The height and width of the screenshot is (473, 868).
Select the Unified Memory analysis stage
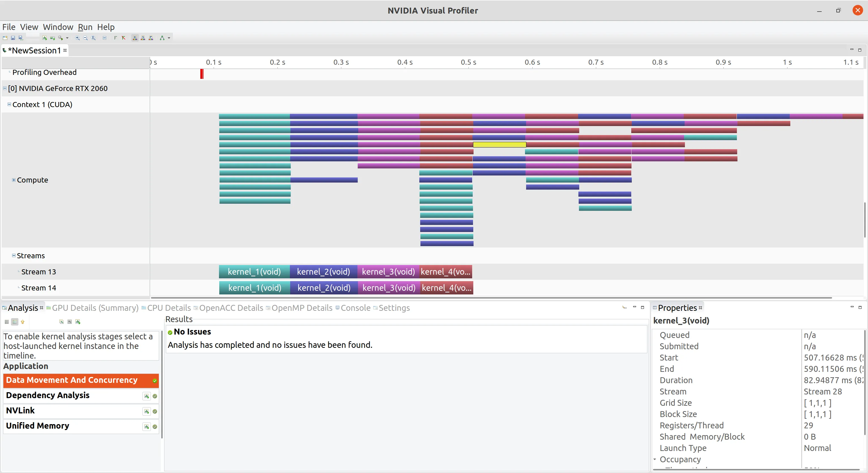pyautogui.click(x=81, y=426)
